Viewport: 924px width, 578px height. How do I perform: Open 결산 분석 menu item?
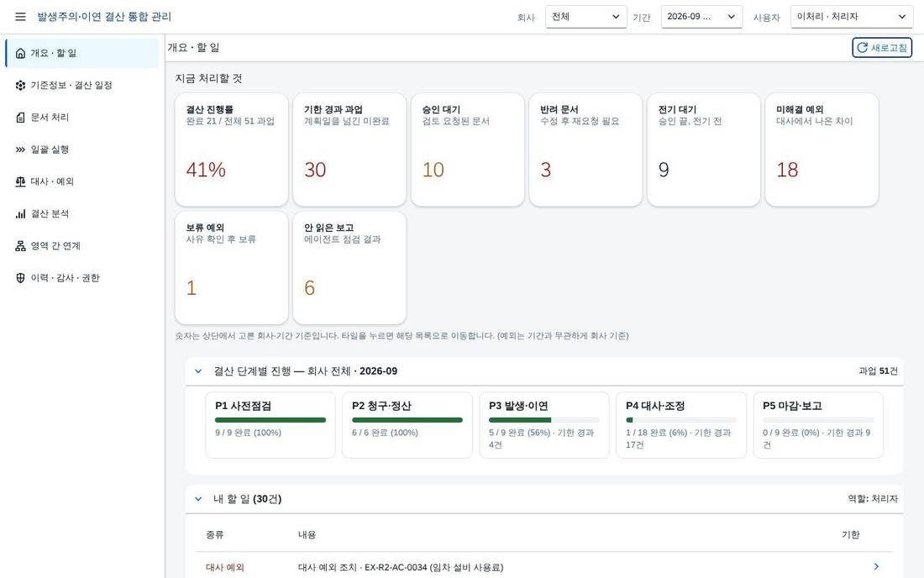coord(82,214)
